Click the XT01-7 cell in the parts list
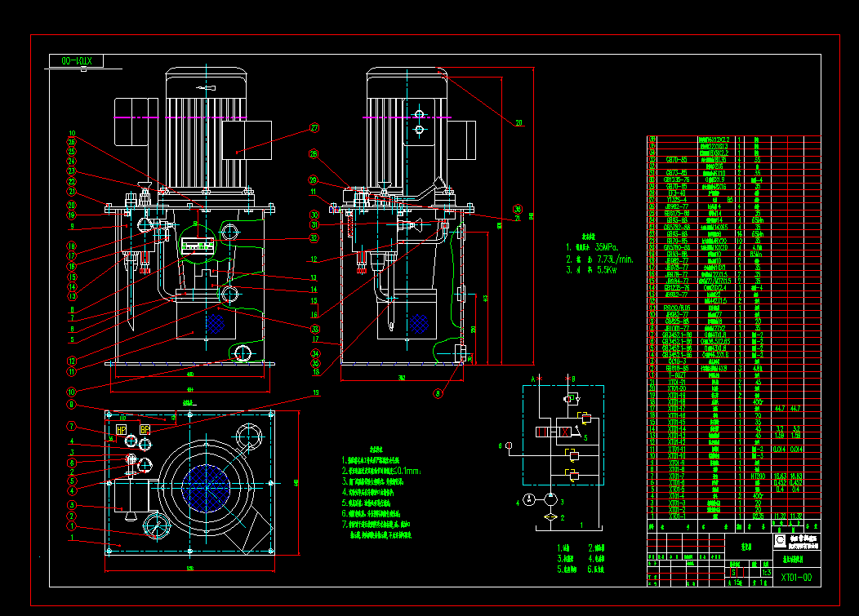 click(x=677, y=476)
